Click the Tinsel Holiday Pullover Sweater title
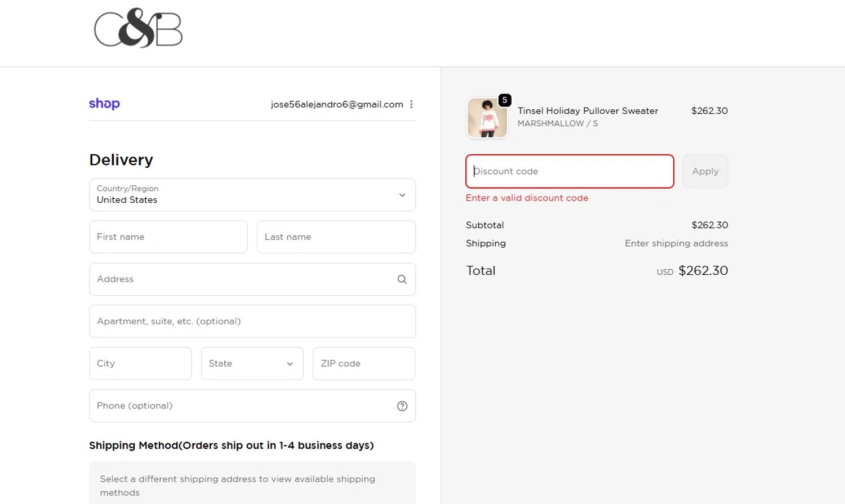Viewport: 845px width, 504px height. click(588, 111)
